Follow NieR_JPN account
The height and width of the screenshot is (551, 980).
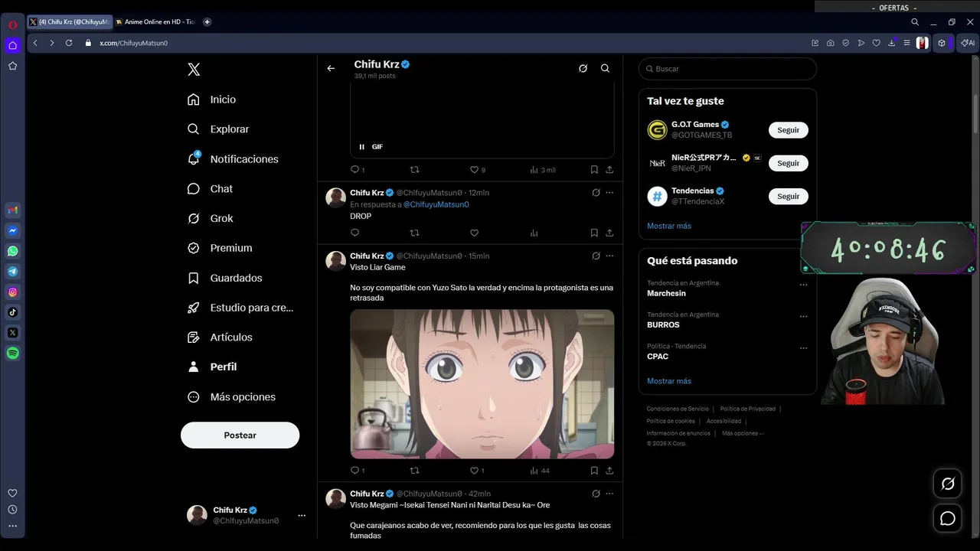788,163
